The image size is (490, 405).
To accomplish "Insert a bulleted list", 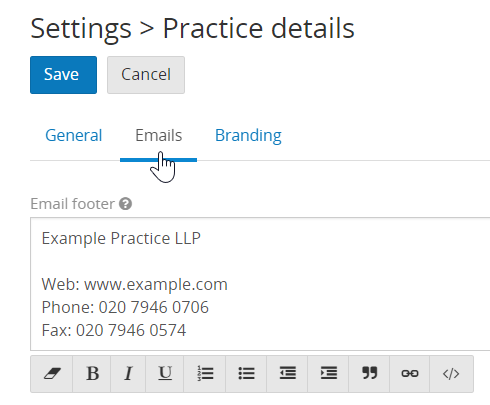I will [246, 374].
